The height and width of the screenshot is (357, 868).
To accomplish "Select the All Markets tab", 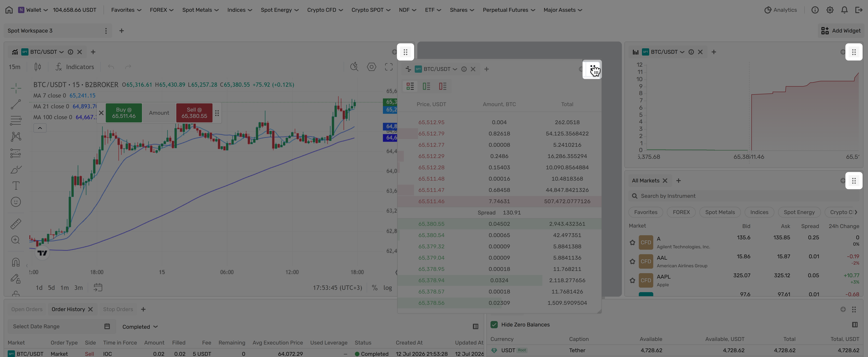I will (645, 181).
